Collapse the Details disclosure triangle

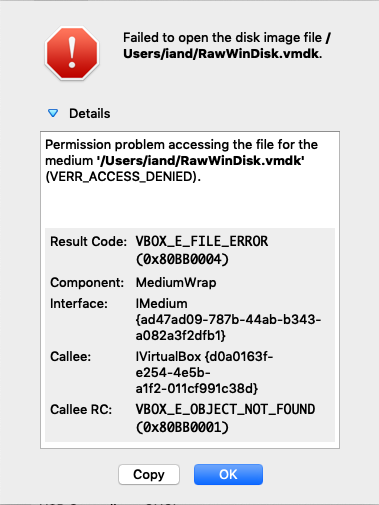click(53, 113)
